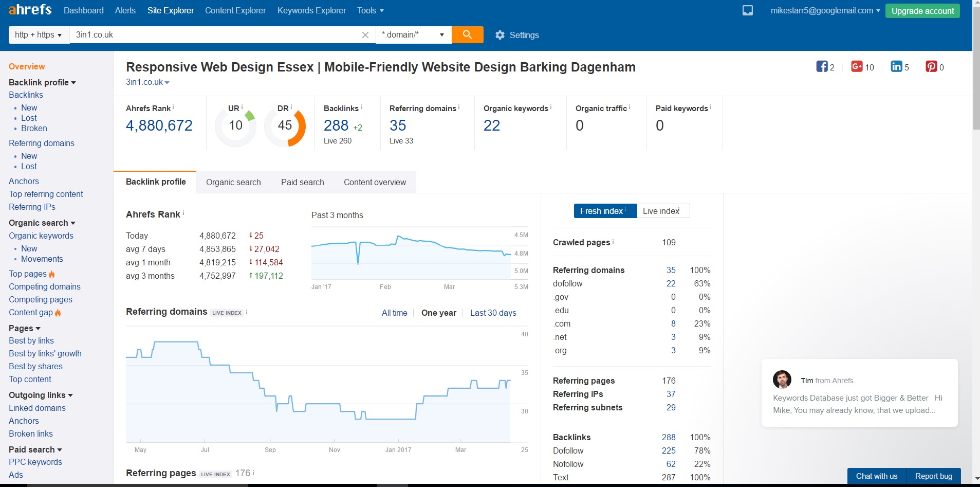Click the dofollow referring domains value 22

click(x=671, y=283)
